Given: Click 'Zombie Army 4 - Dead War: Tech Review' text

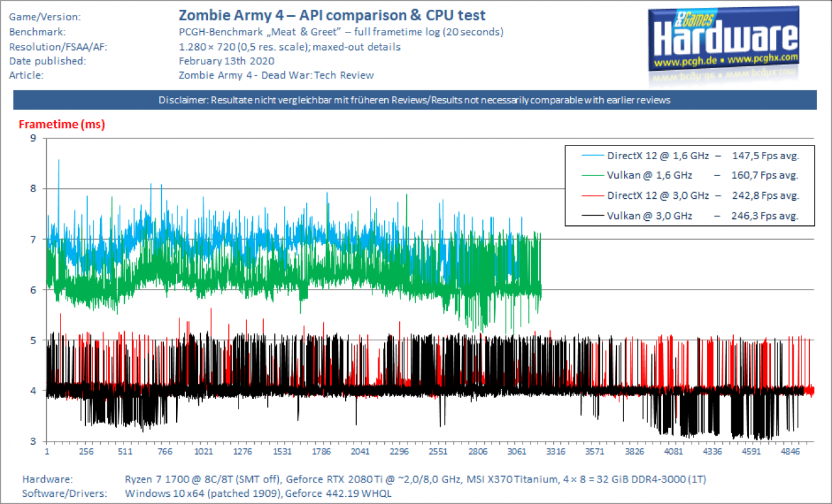Looking at the screenshot, I should click(276, 75).
